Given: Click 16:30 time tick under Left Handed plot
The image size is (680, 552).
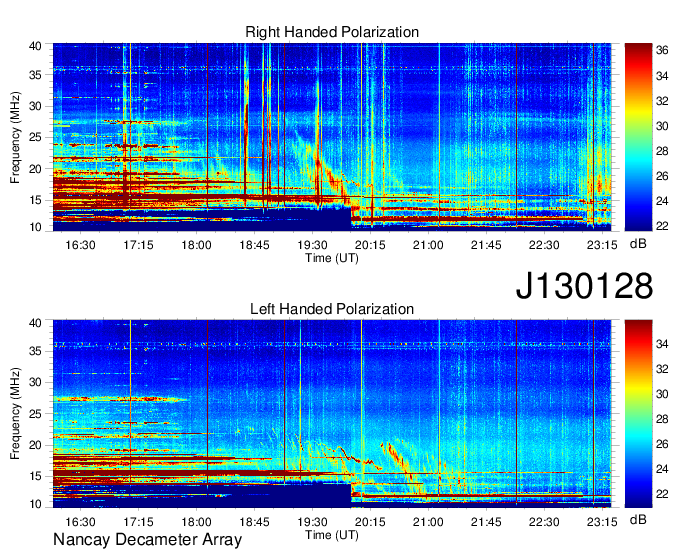Looking at the screenshot, I should pos(80,522).
